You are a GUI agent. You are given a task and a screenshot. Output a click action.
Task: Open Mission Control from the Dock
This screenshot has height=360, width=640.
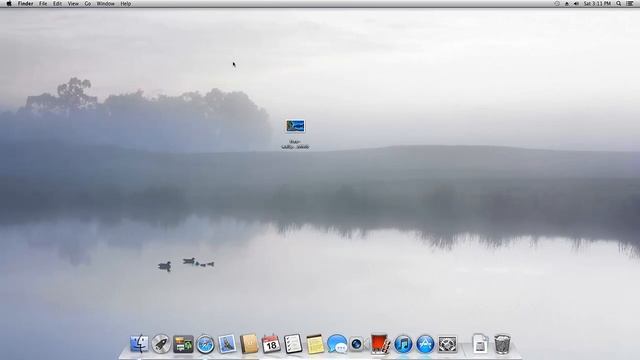coord(183,344)
